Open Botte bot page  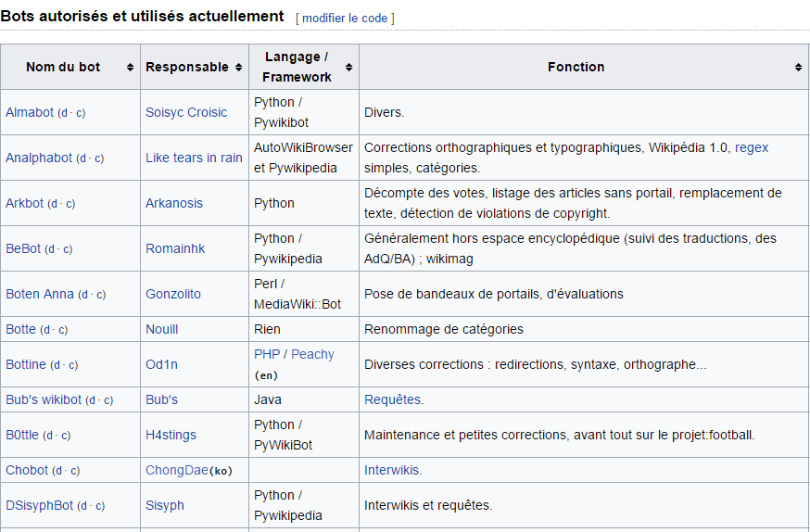click(20, 330)
